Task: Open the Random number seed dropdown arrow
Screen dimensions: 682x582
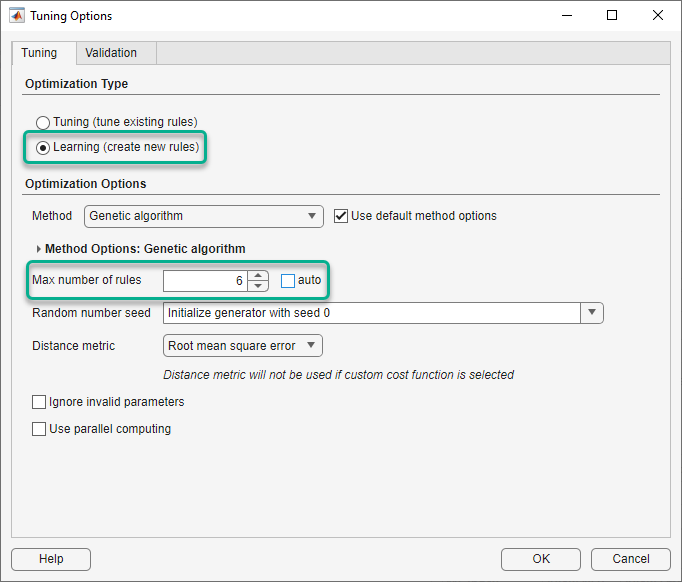Action: 592,313
